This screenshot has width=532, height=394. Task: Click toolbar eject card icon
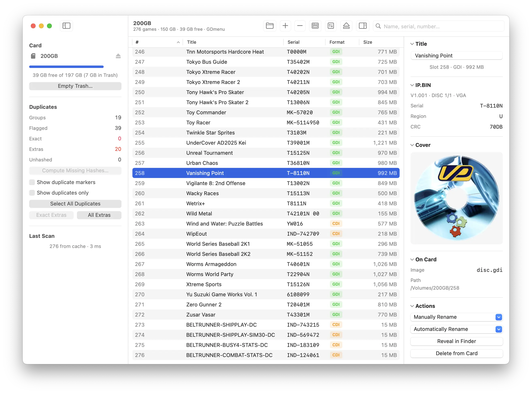coord(346,26)
